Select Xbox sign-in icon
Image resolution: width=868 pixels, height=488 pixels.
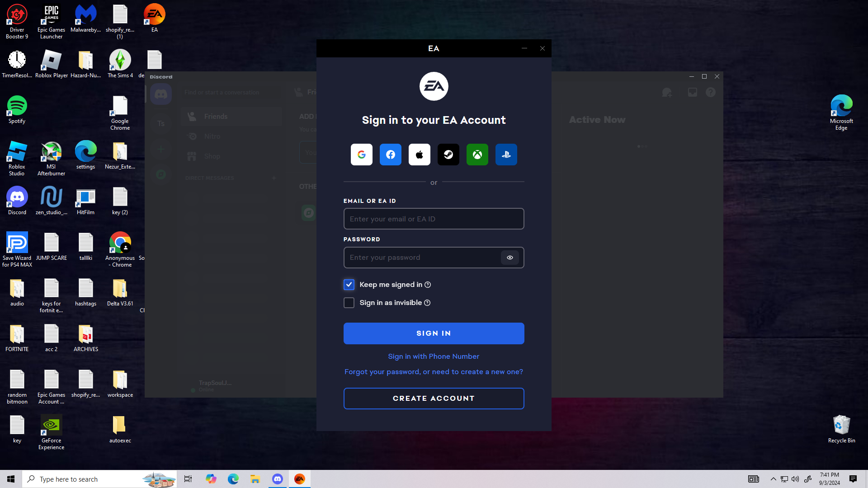pyautogui.click(x=477, y=155)
